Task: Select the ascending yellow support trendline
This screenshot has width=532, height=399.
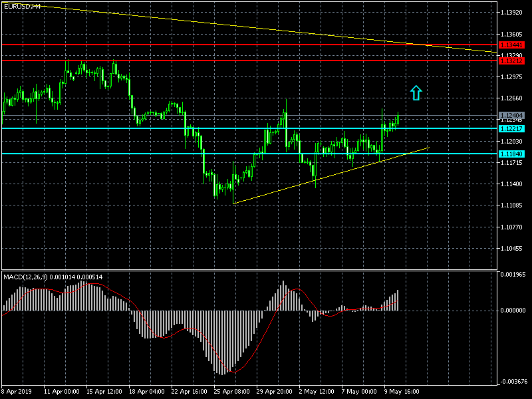Action: [331, 176]
